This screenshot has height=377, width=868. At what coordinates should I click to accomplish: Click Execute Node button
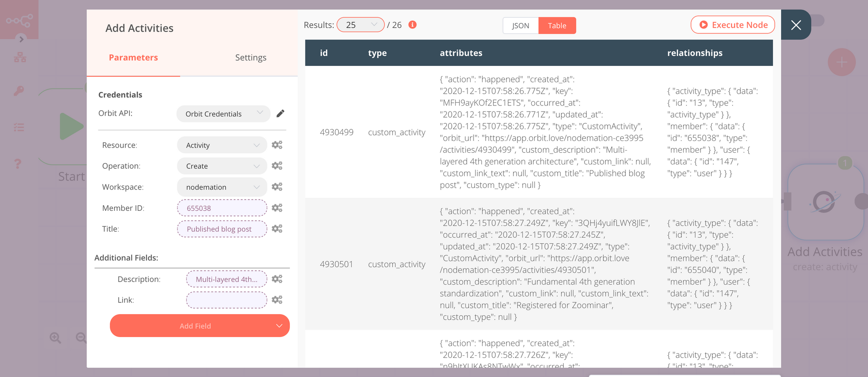(733, 25)
